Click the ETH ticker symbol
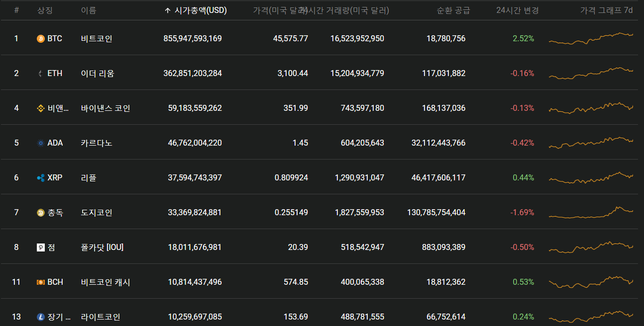Viewport: 644px width, 326px height. (55, 73)
